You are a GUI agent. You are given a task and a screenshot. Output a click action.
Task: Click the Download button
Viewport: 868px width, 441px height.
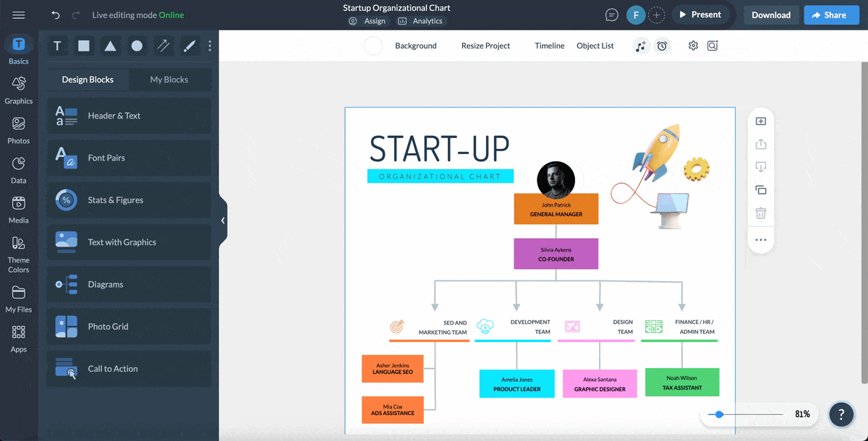point(771,14)
